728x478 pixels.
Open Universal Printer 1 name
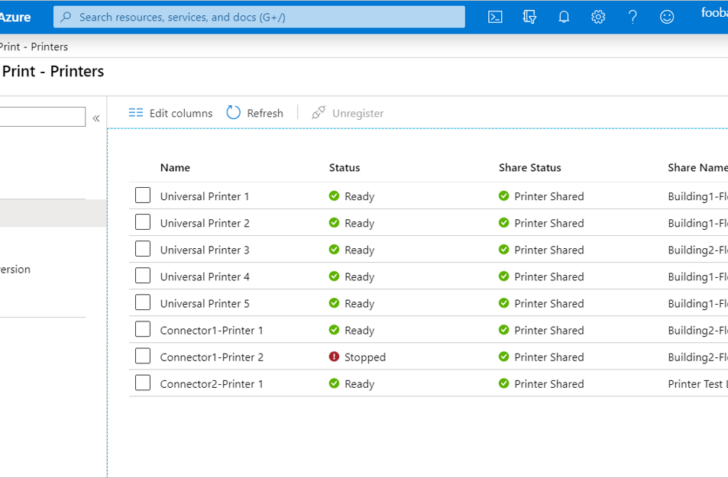tap(205, 196)
